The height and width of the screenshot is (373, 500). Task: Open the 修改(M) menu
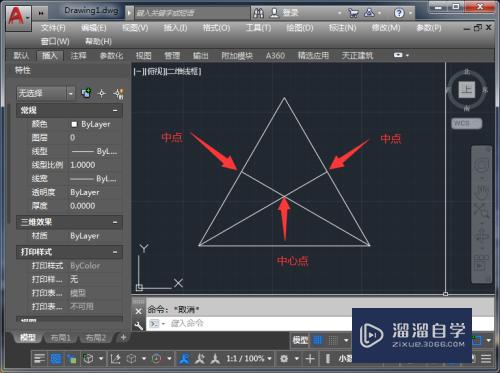(386, 28)
